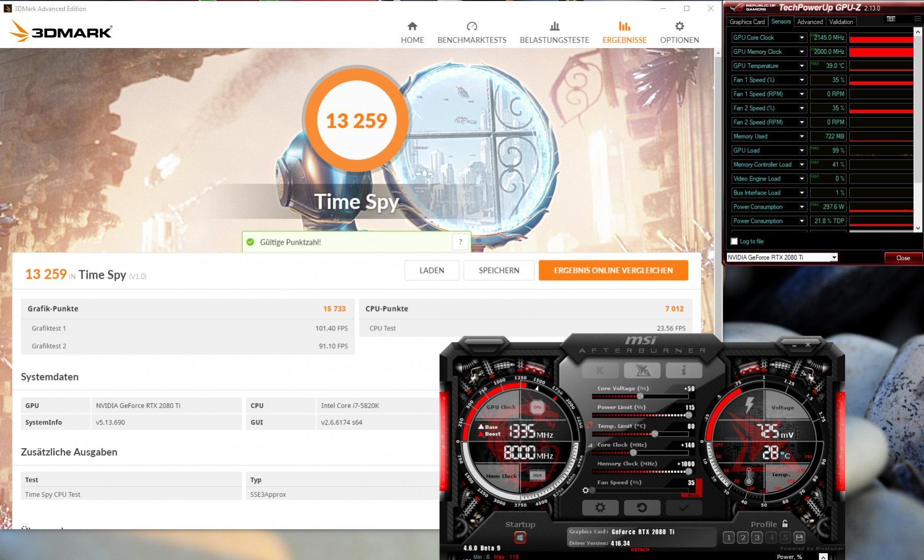Screen dimensions: 924x560
Task: Click the GPU-Z Close button
Action: coord(903,258)
